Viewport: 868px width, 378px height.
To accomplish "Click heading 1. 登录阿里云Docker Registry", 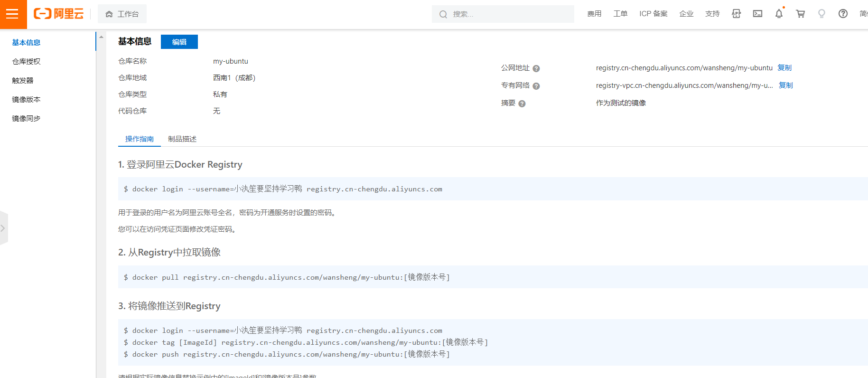I will (180, 164).
